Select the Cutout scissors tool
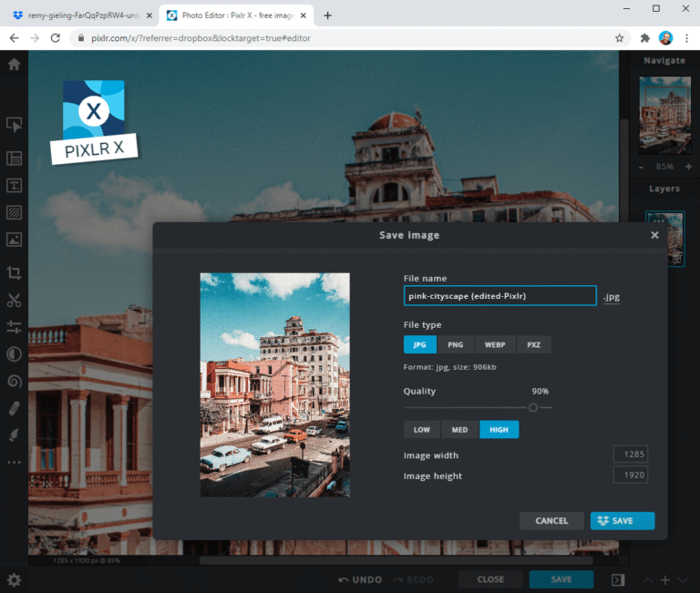The height and width of the screenshot is (593, 700). point(14,300)
